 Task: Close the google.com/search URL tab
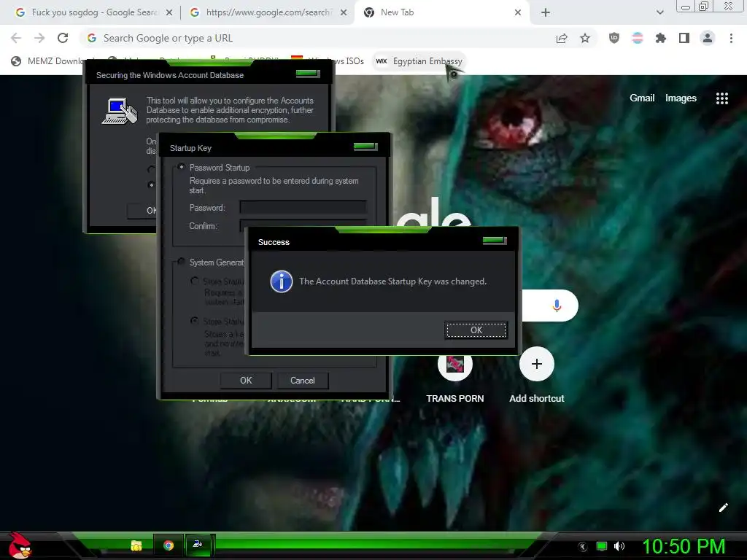344,12
